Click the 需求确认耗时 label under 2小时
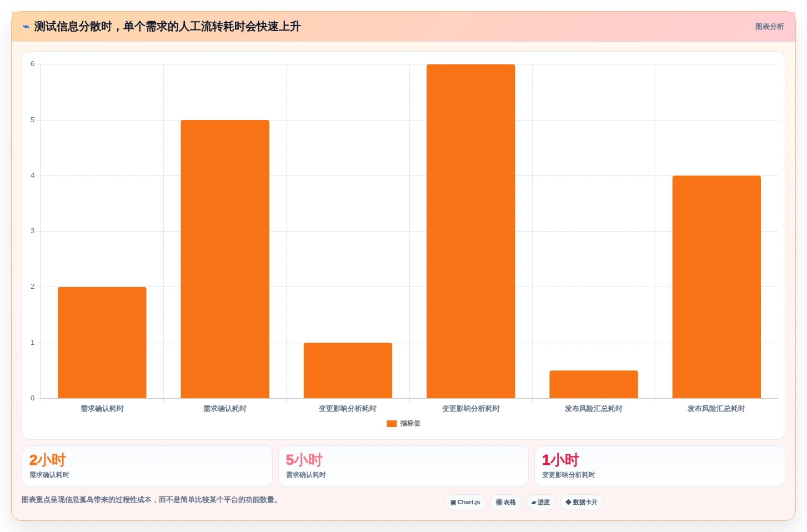The image size is (807, 532). (x=49, y=475)
